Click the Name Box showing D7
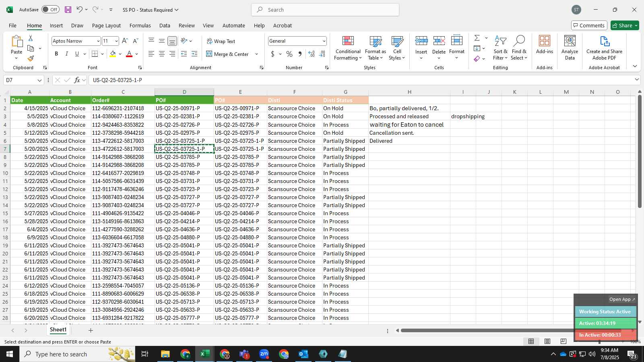This screenshot has width=644, height=362. [x=23, y=80]
